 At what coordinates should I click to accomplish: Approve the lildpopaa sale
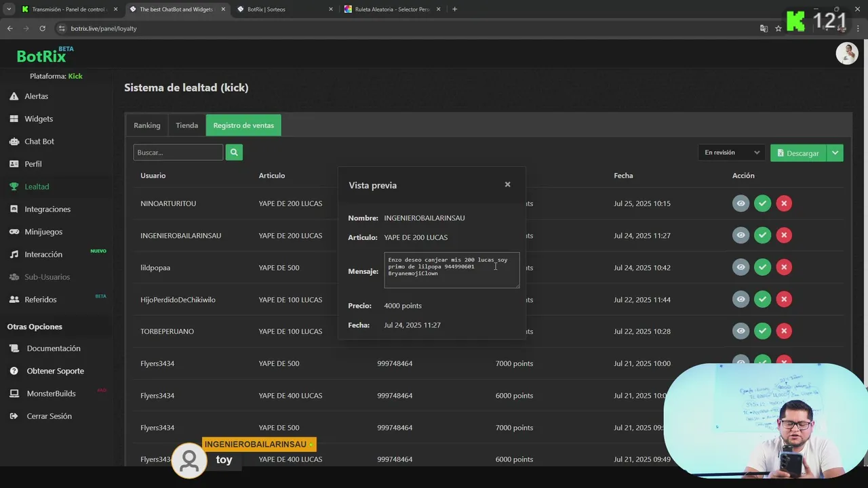tap(762, 267)
